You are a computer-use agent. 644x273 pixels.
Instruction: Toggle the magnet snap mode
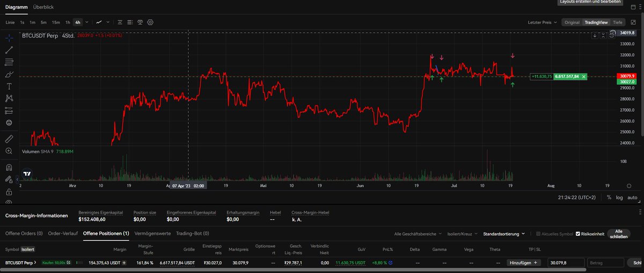[9, 167]
